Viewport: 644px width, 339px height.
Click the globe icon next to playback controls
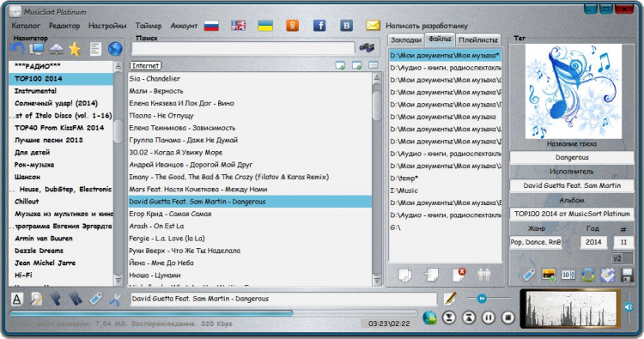point(429,318)
